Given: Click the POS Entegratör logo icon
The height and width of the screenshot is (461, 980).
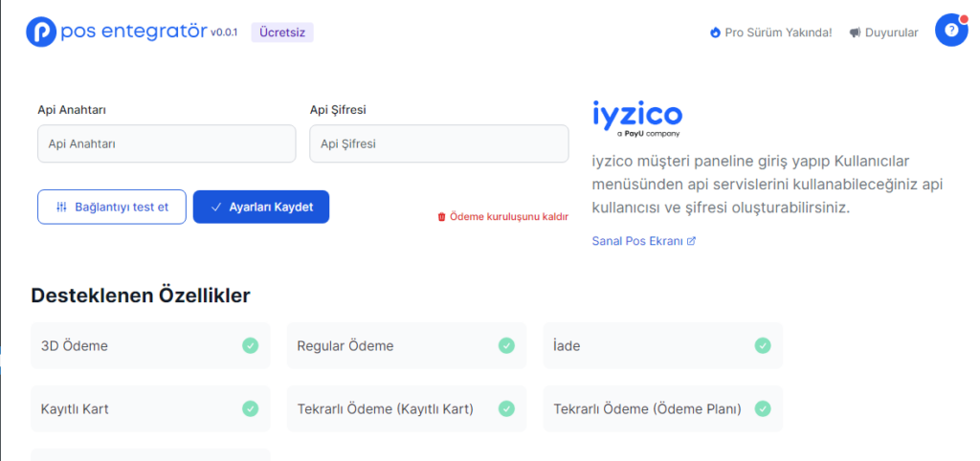Looking at the screenshot, I should coord(41,32).
